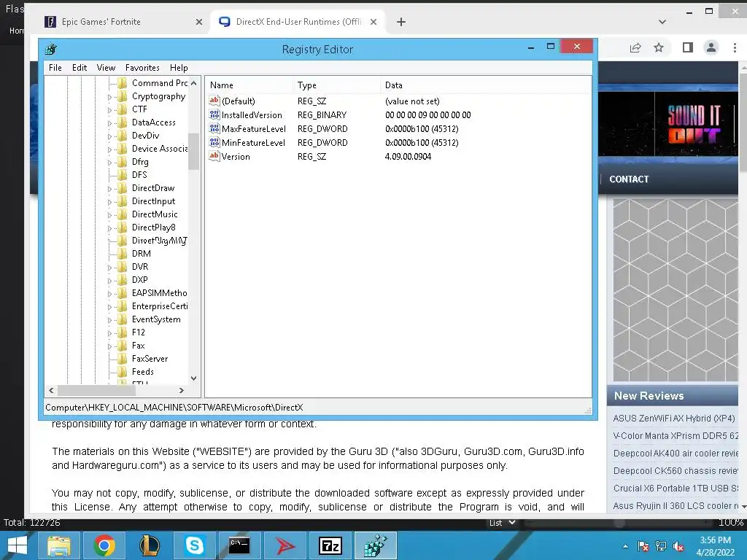Image resolution: width=747 pixels, height=560 pixels.
Task: Select the EnterpriseCerti tree key
Action: tap(160, 306)
